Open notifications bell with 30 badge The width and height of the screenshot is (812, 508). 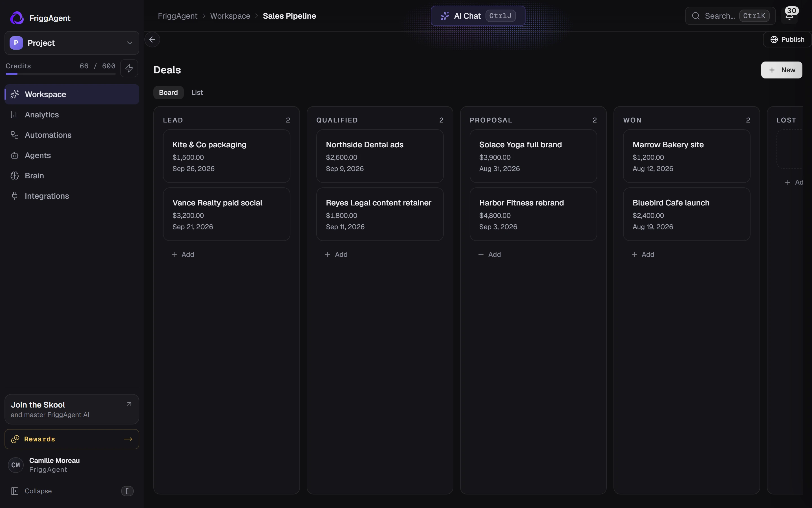pos(789,16)
